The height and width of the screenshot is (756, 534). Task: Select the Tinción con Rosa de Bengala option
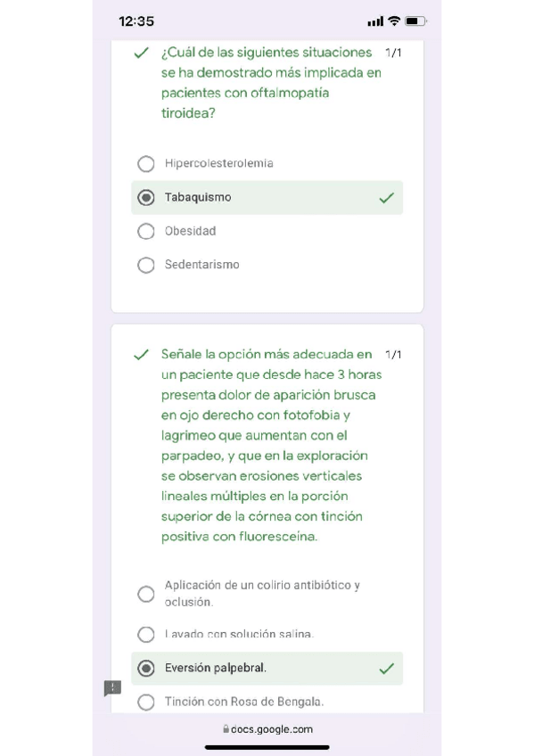pyautogui.click(x=146, y=702)
